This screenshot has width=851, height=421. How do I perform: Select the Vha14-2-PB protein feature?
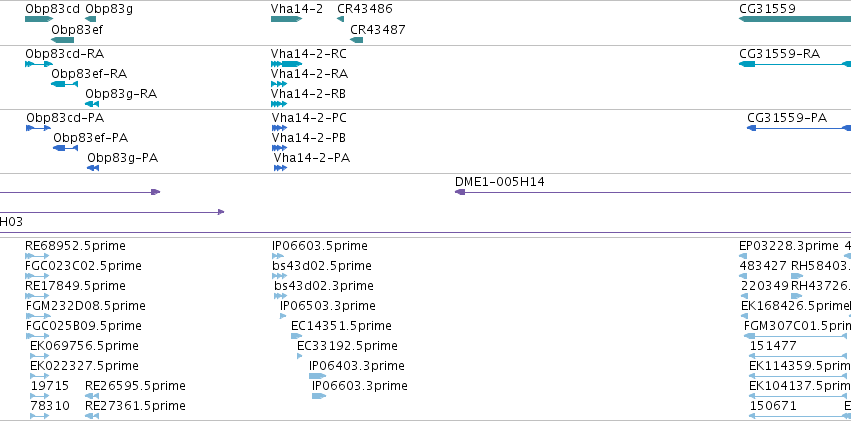click(x=279, y=148)
